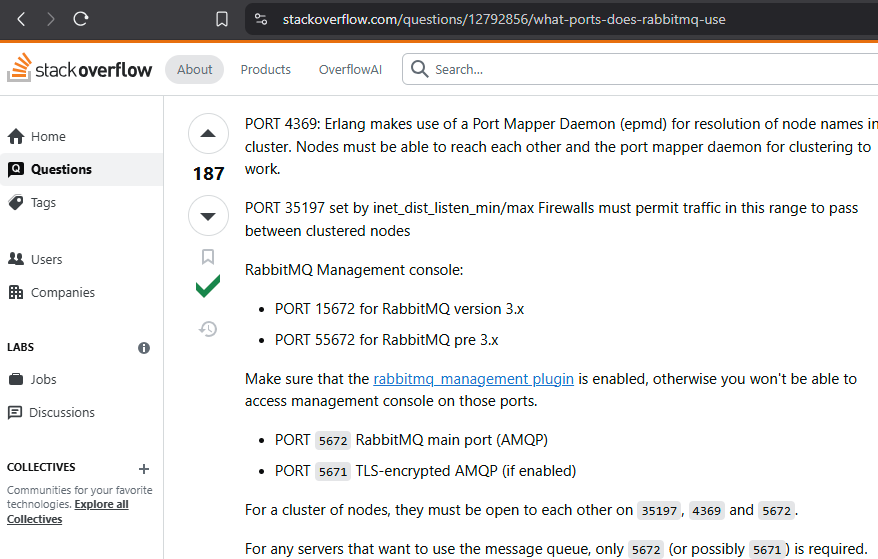Screen dimensions: 878x559
Task: Go back to the previous page
Action: coord(21,19)
